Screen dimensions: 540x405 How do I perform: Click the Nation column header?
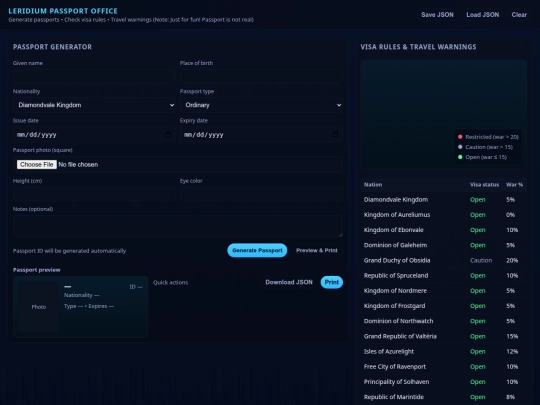click(x=373, y=185)
